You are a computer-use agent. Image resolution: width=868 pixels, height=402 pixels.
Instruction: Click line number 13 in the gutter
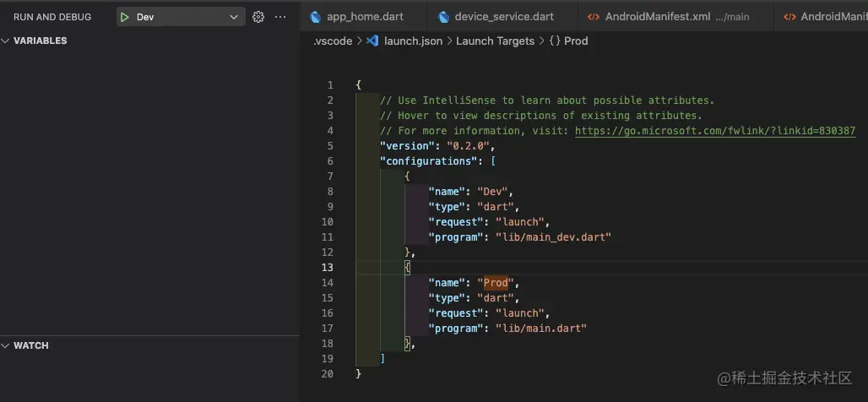click(328, 268)
